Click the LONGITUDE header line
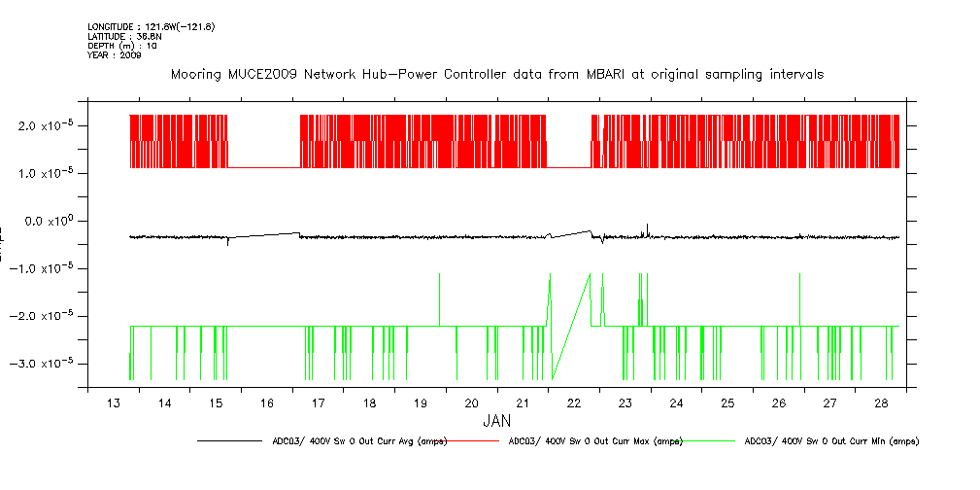 pos(151,26)
